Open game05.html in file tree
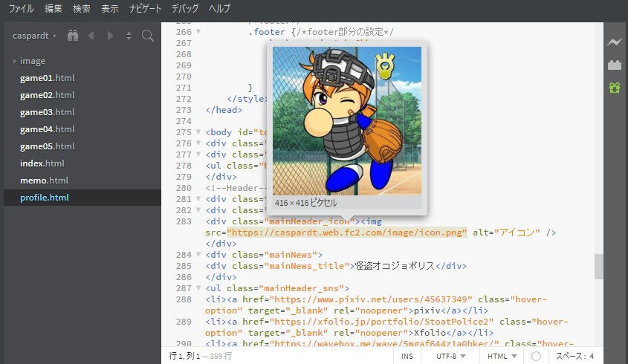The height and width of the screenshot is (364, 628). pos(48,146)
